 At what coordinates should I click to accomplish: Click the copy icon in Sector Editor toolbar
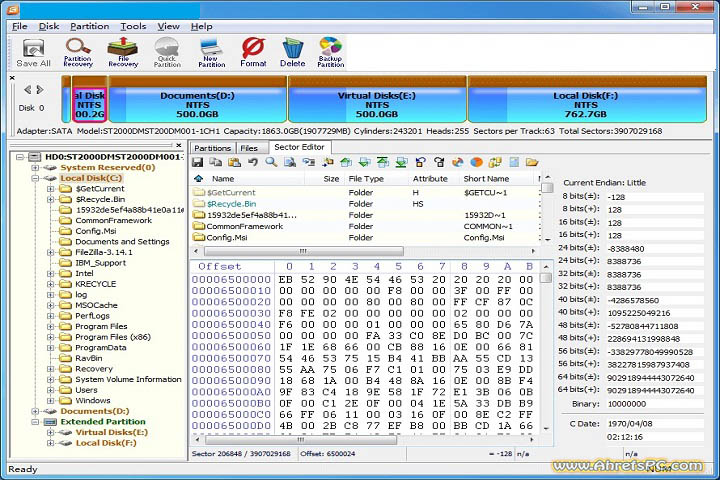click(215, 162)
